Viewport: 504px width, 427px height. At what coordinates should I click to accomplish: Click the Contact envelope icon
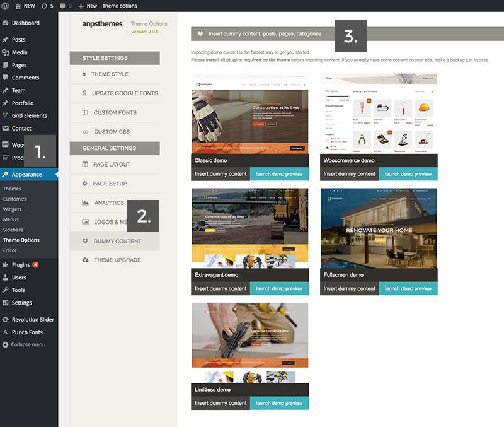pos(5,129)
